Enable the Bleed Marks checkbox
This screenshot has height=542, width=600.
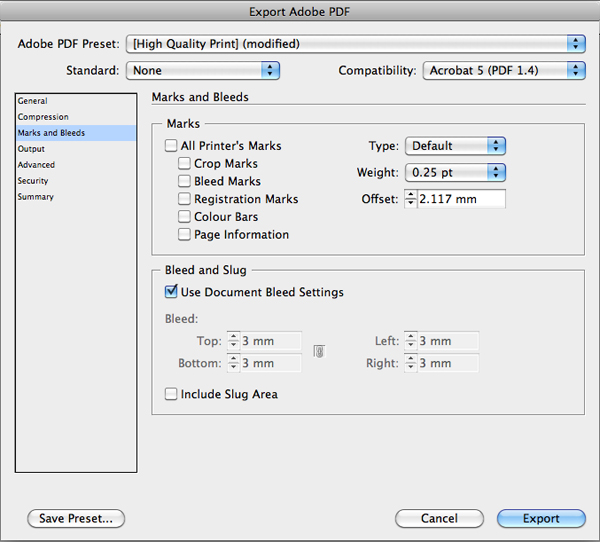(184, 181)
